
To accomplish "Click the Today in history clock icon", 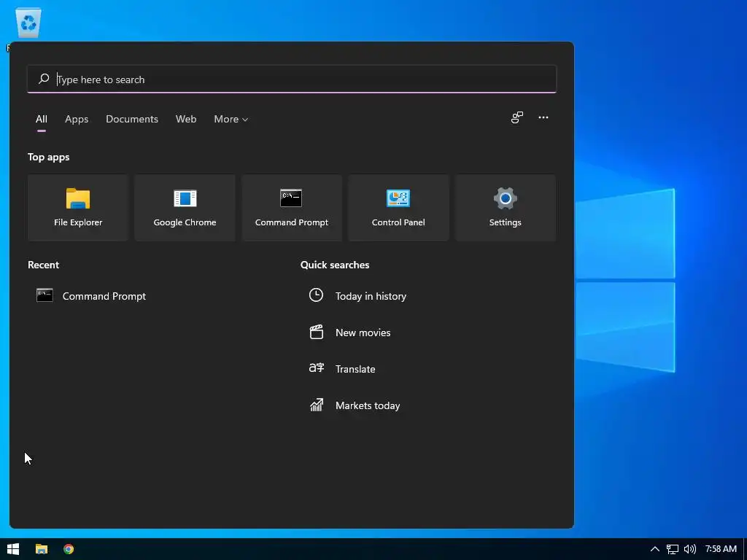I will pos(316,295).
